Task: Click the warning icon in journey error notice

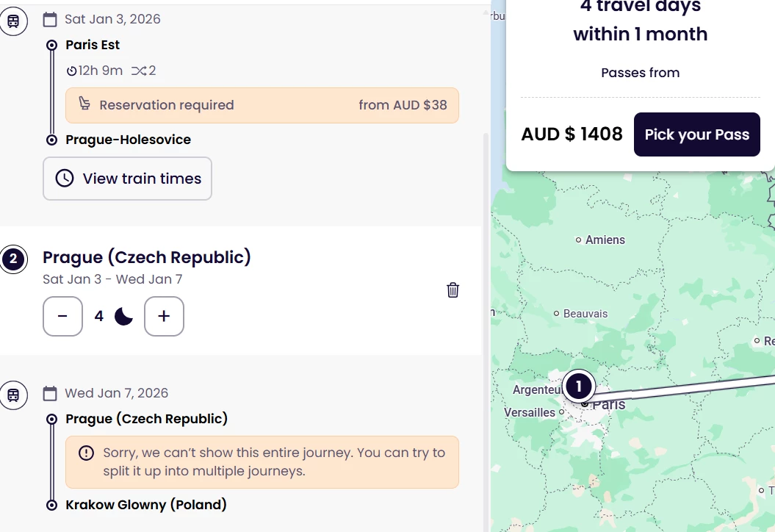Action: [87, 453]
